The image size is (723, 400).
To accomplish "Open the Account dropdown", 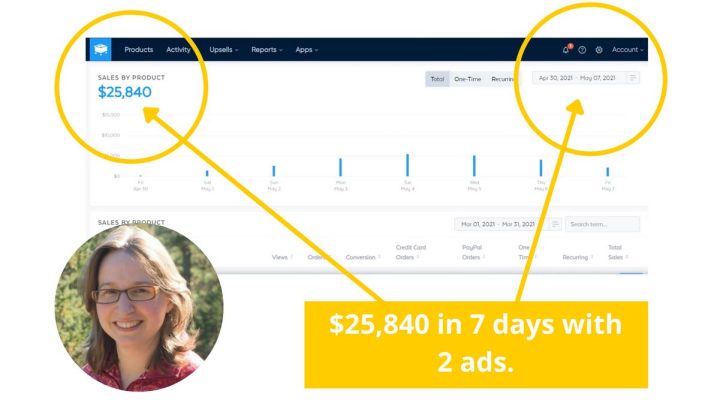I will click(x=627, y=49).
